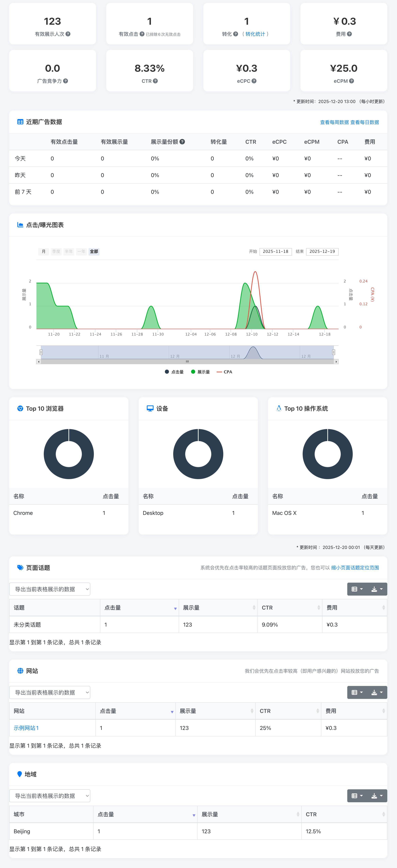Viewport: 397px width, 868px height.
Task: Open 导出当前表格展示的数据 dropdown in 页面话题
Action: click(50, 589)
